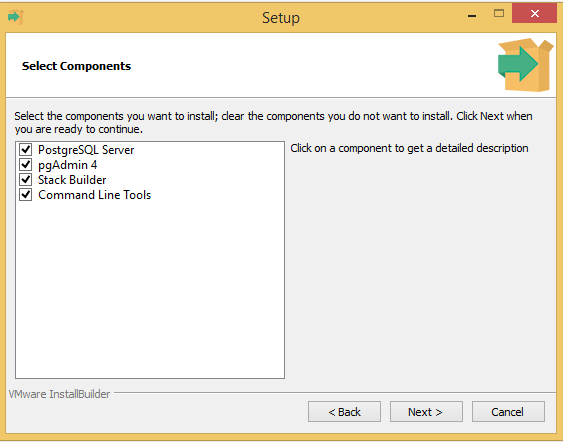Image resolution: width=563 pixels, height=442 pixels.
Task: Uncheck the PostgreSQL Server checkbox
Action: tap(25, 150)
